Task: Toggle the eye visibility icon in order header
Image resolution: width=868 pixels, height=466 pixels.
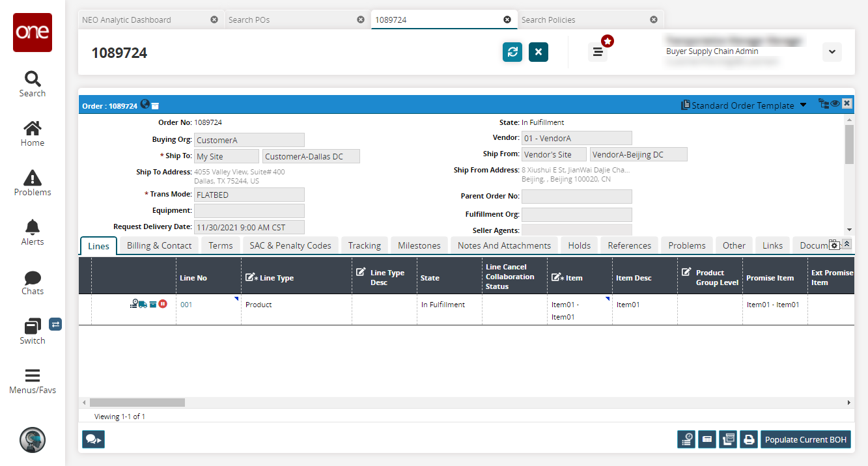Action: (835, 103)
